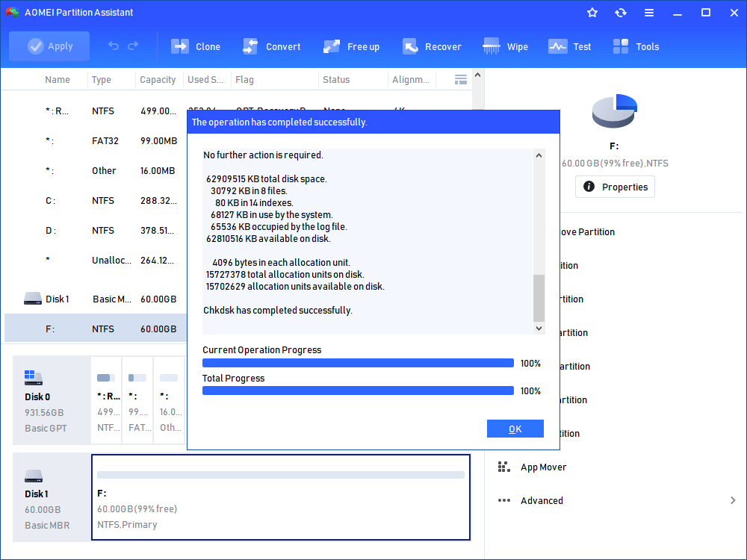Screen dimensions: 747x560
Task: Open the Clone tool
Action: (x=196, y=46)
